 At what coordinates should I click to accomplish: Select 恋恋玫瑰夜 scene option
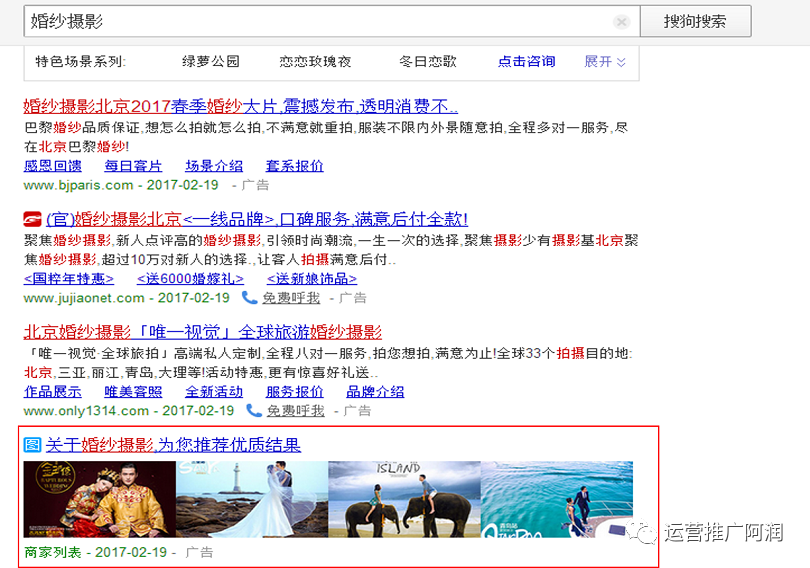pyautogui.click(x=315, y=61)
